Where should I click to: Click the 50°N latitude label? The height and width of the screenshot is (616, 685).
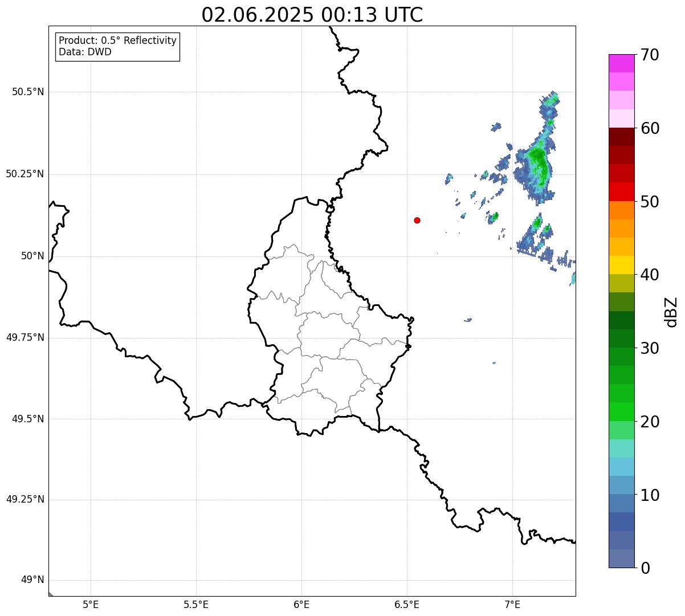point(32,256)
